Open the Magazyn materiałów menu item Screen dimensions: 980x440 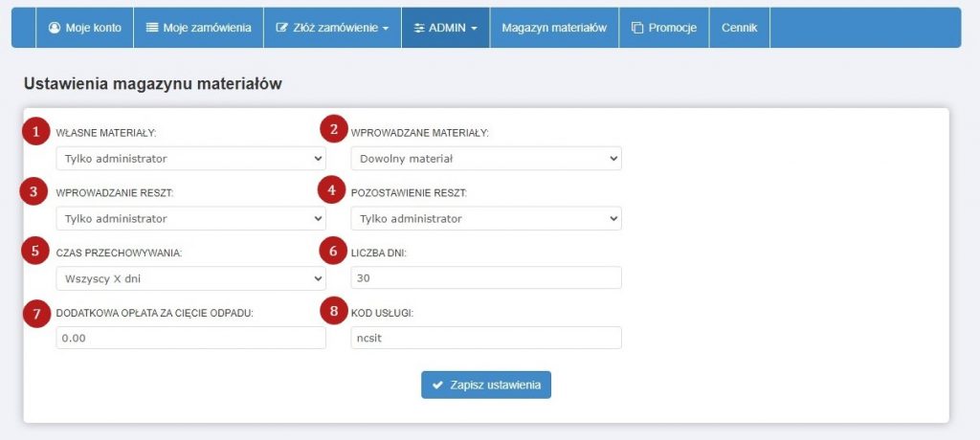553,28
